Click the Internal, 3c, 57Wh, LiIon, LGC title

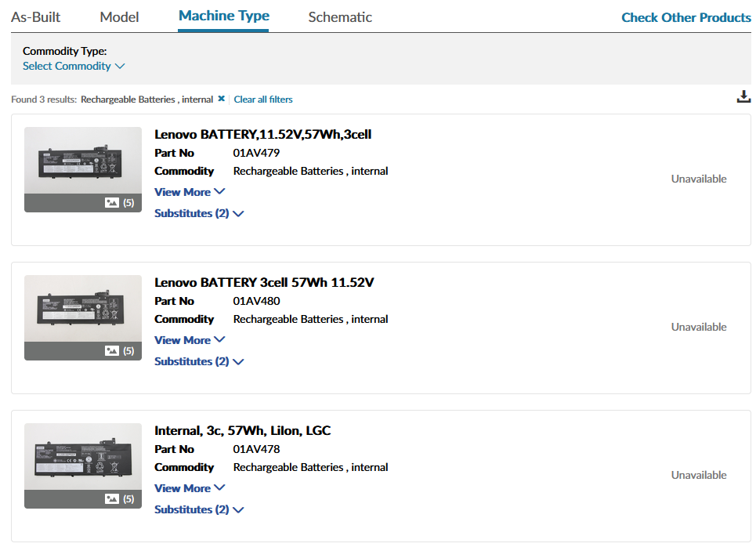[x=242, y=430]
